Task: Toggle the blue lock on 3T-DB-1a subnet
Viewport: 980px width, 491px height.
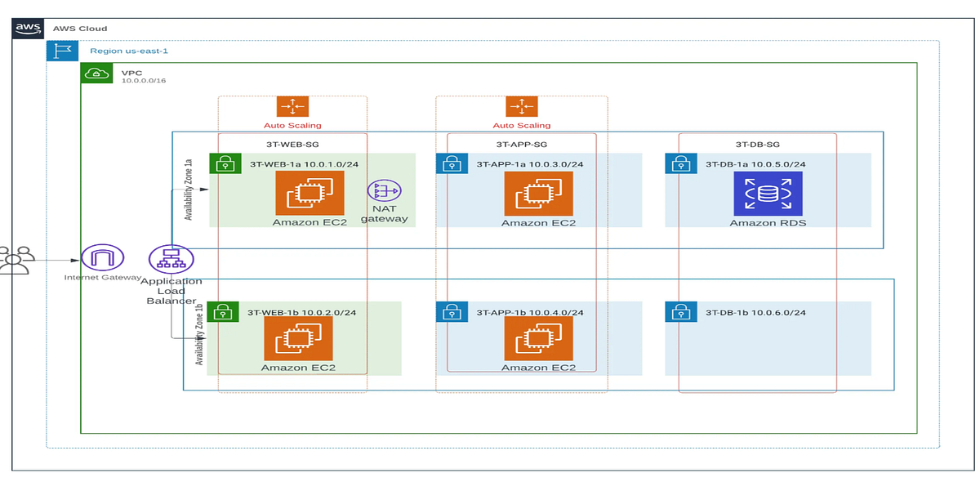Action: pyautogui.click(x=680, y=164)
